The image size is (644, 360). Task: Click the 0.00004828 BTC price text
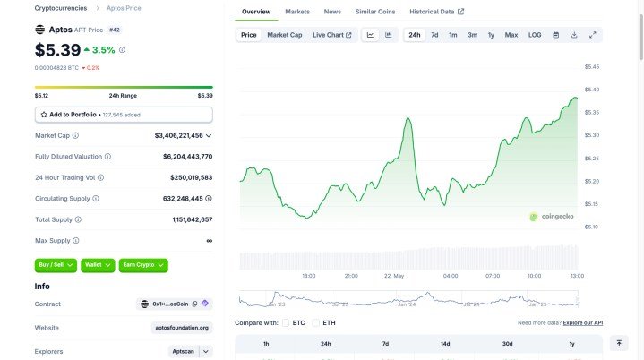point(56,68)
